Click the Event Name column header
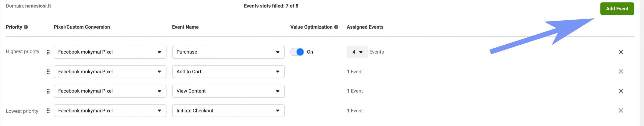Screen dimensions: 644x126 pyautogui.click(x=185, y=27)
